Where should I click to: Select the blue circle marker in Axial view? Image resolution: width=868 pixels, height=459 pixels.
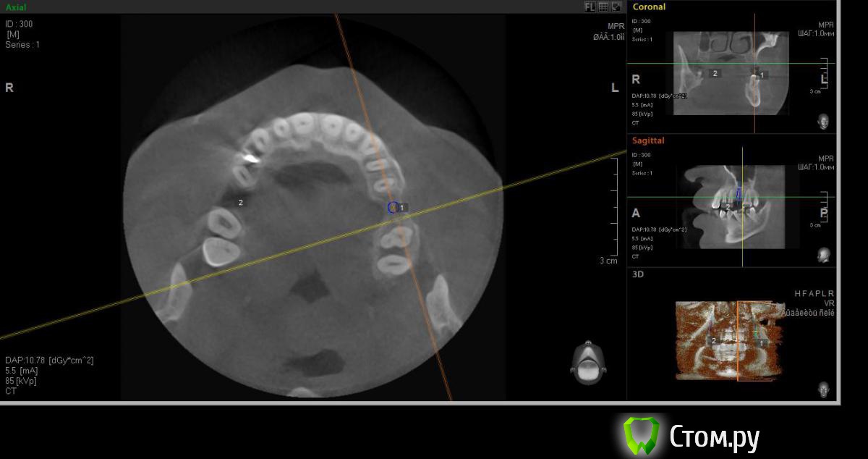(393, 207)
